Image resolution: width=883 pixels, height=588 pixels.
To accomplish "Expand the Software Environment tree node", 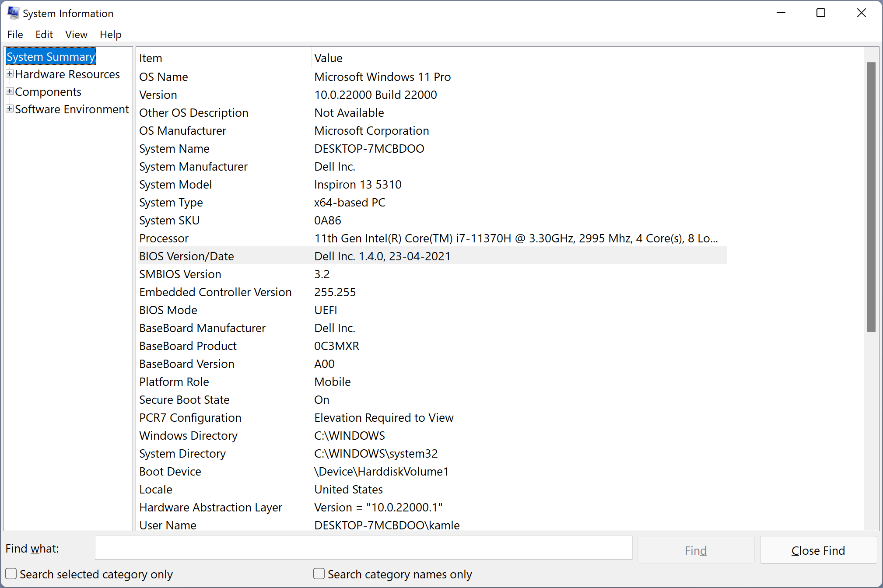I will [x=9, y=108].
